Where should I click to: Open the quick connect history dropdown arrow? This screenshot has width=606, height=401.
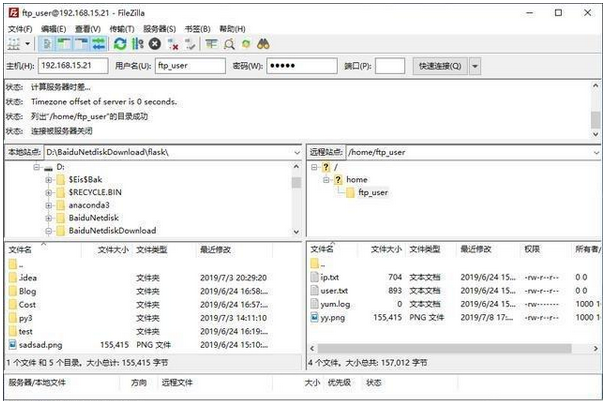[x=475, y=66]
